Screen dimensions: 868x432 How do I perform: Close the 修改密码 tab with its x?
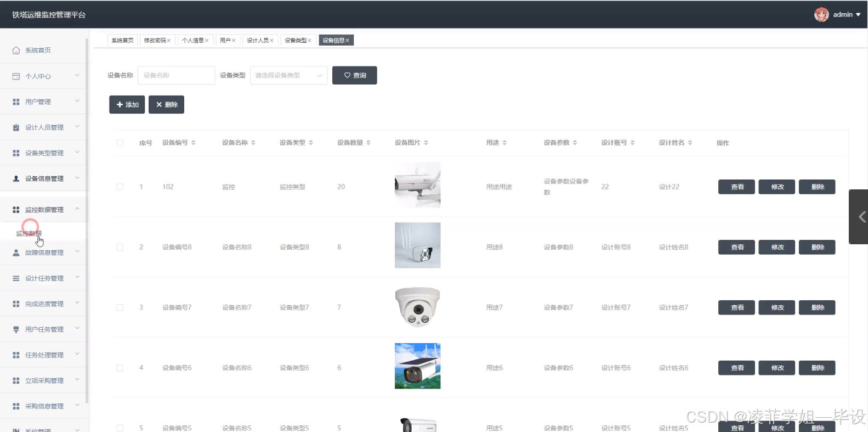click(x=169, y=41)
